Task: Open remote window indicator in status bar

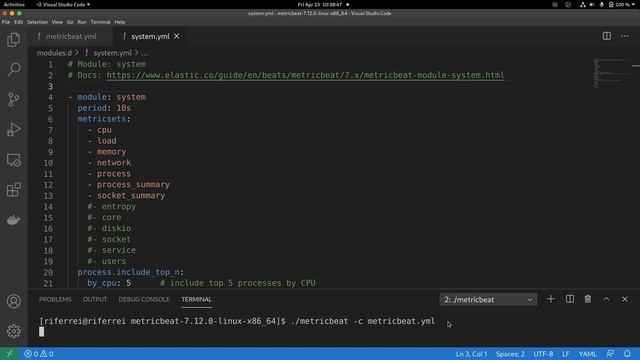Action: click(9, 354)
